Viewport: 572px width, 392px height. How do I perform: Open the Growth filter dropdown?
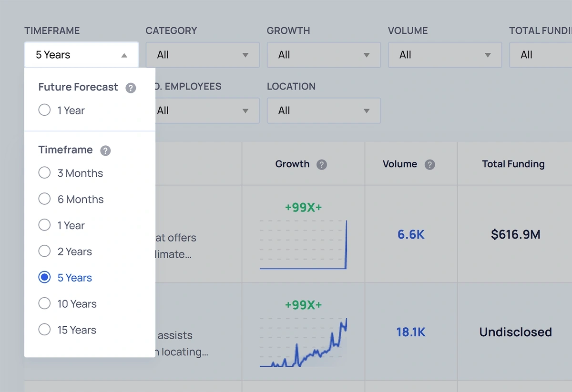click(324, 55)
